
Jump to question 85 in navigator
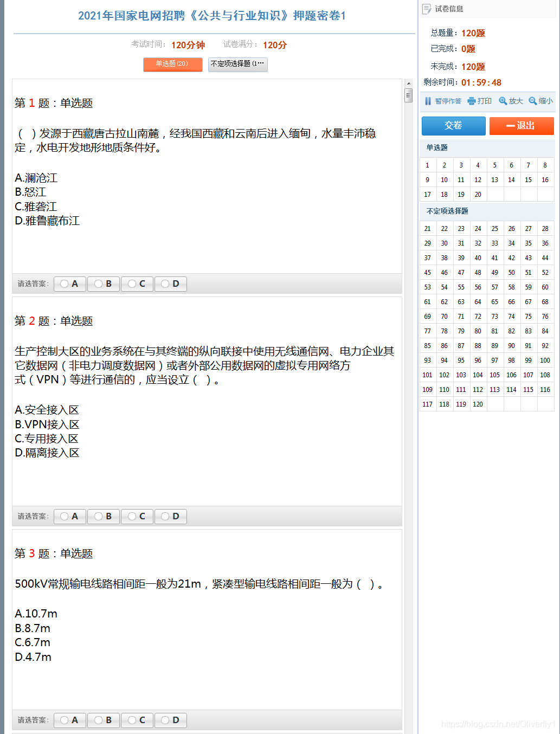427,346
